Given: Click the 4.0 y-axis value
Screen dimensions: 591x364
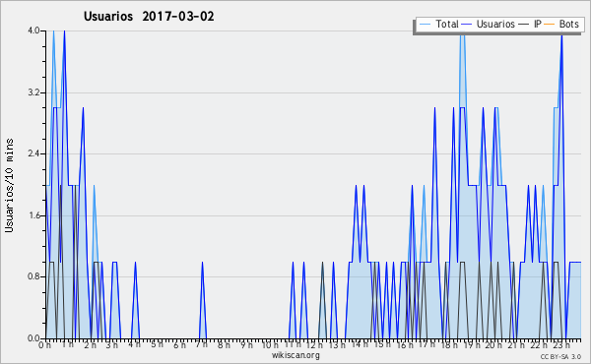Looking at the screenshot, I should click(33, 30).
